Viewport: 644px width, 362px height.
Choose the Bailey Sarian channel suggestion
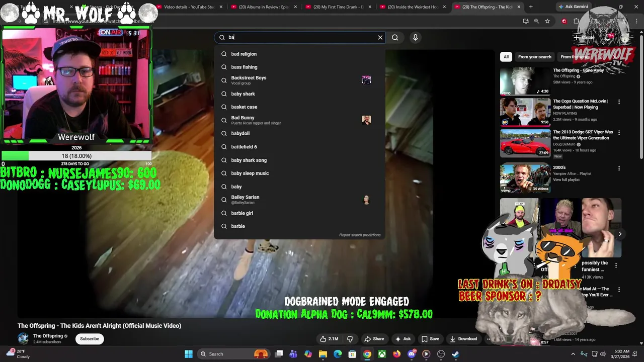(x=299, y=200)
